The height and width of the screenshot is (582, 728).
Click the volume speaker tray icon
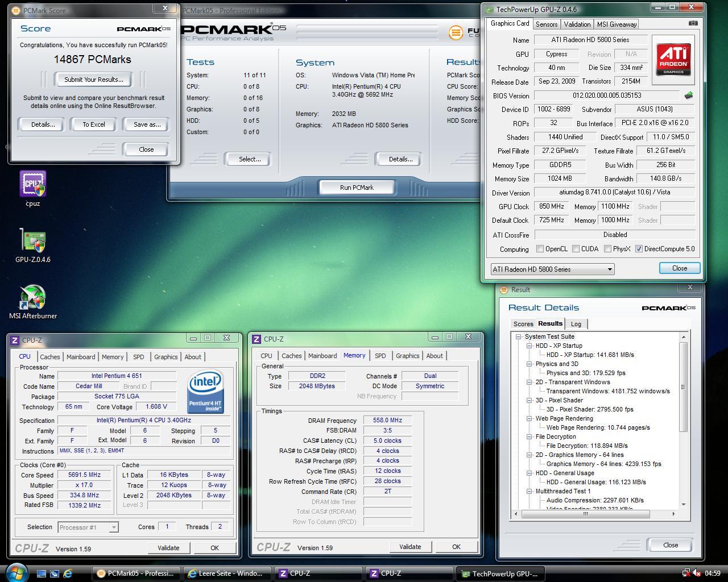(x=697, y=573)
